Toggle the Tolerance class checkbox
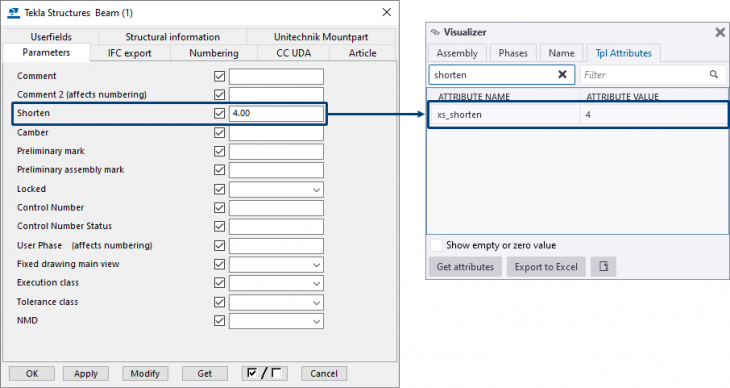 pyautogui.click(x=219, y=302)
